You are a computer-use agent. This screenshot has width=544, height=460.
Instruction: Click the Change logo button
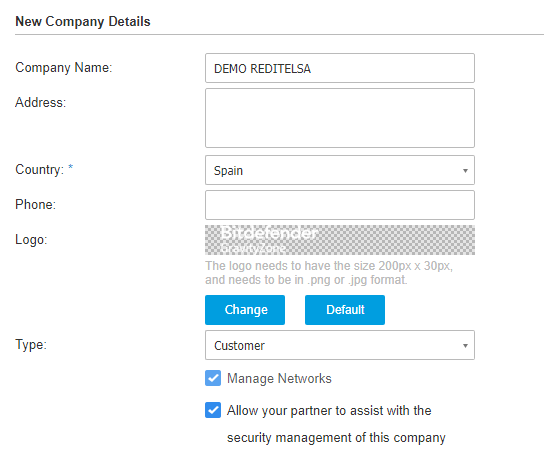(x=245, y=310)
